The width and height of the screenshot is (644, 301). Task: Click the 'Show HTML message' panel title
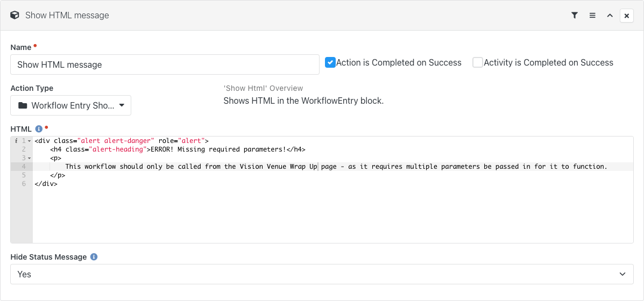tap(67, 16)
